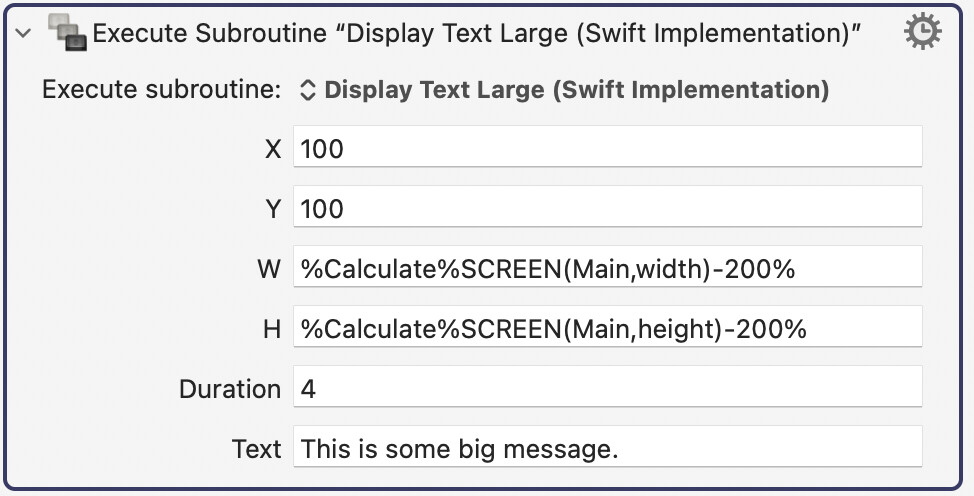Click the Text field with the big message
974x496 pixels.
[607, 449]
